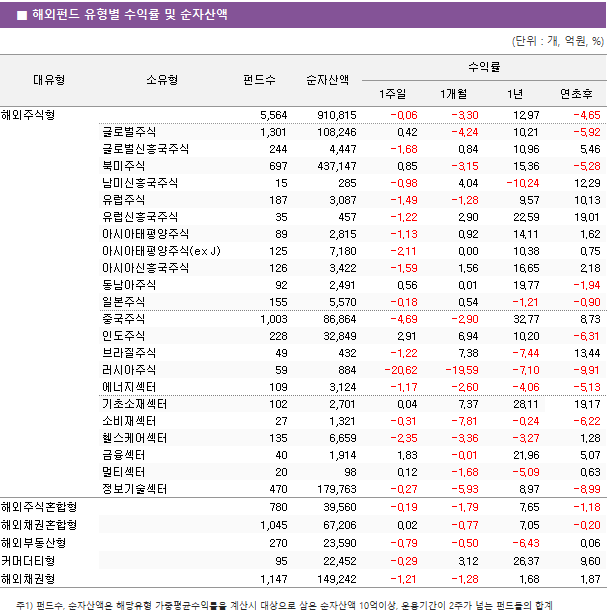Click the '소유형' column header

click(162, 80)
